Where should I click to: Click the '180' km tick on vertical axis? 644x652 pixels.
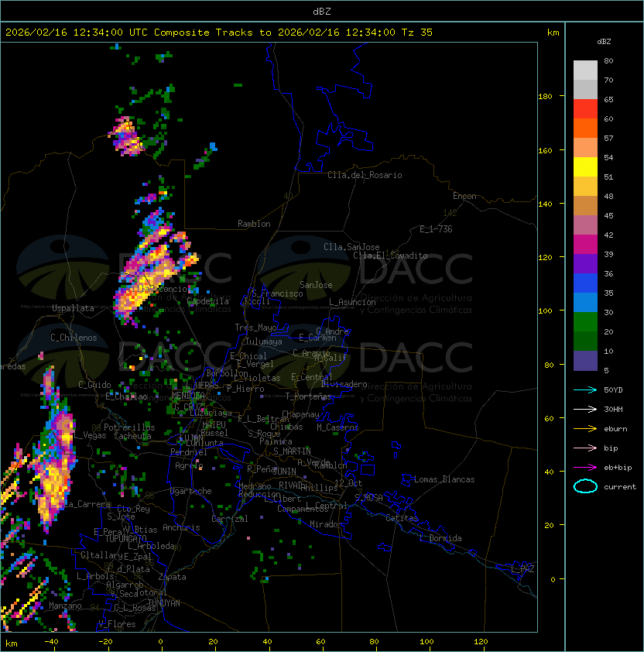[x=545, y=97]
